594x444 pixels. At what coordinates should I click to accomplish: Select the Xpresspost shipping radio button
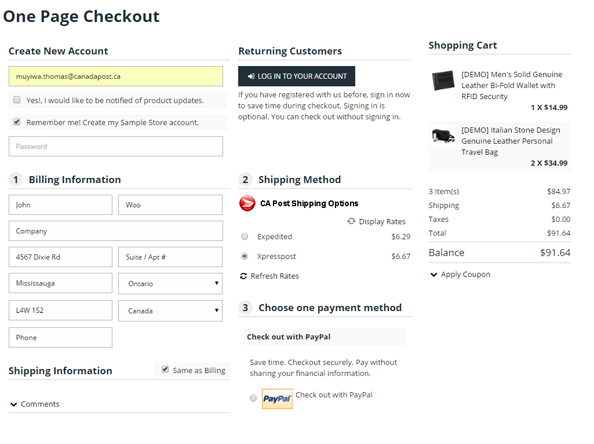click(245, 256)
